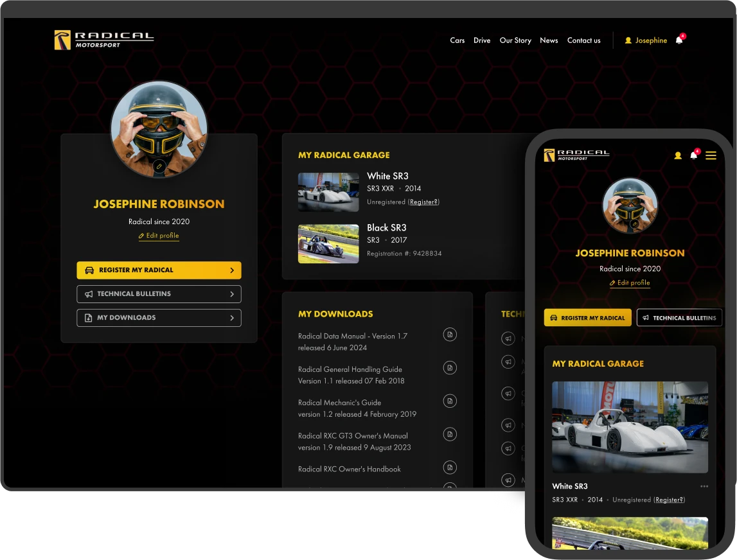Click the mobile user account icon

(x=677, y=155)
